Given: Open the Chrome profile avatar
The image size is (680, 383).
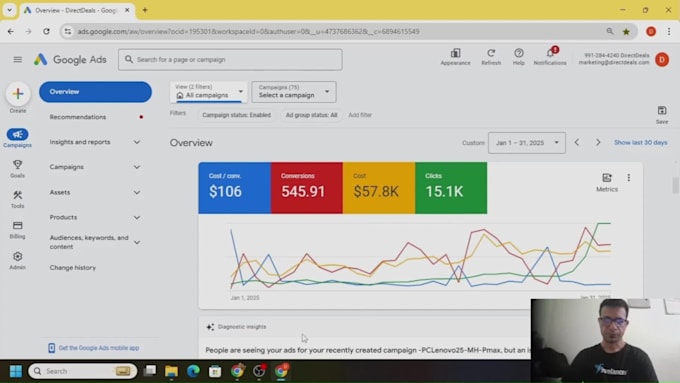Looking at the screenshot, I should tap(651, 31).
